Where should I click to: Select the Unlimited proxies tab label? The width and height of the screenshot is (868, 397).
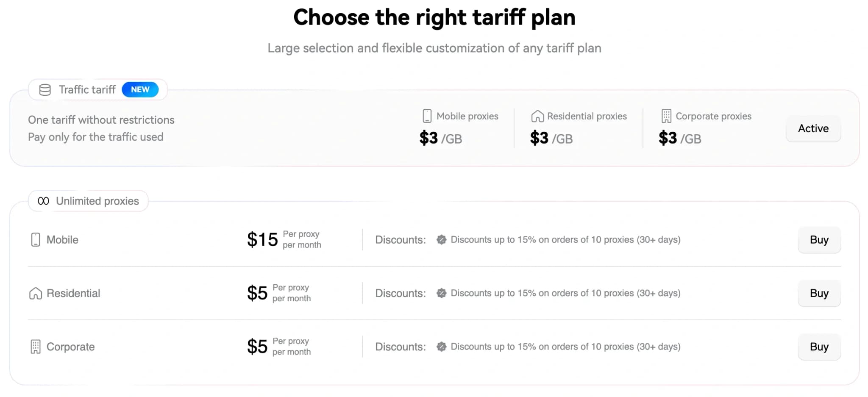point(97,201)
